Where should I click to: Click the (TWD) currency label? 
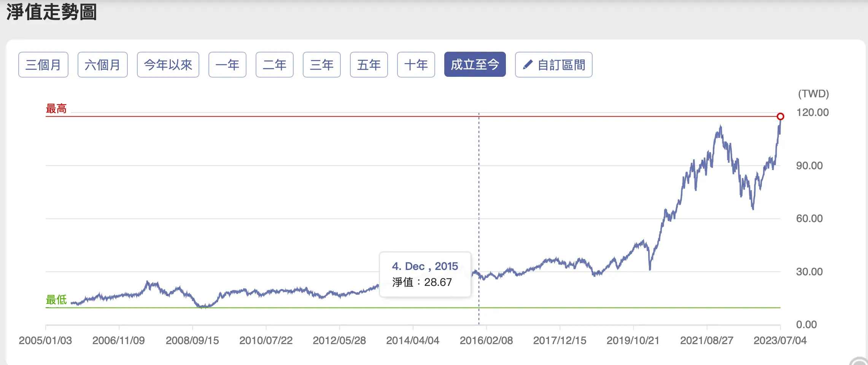[x=814, y=94]
